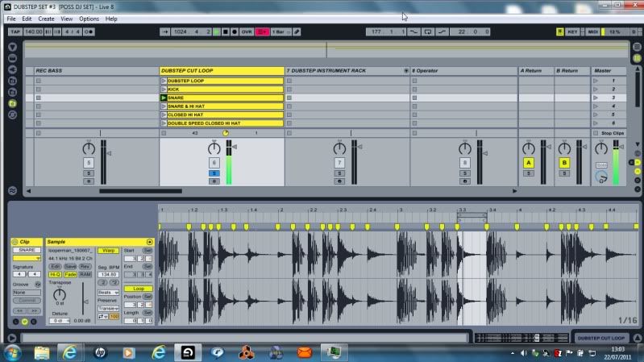Click the Windows Start button
The height and width of the screenshot is (362, 644).
[x=14, y=352]
